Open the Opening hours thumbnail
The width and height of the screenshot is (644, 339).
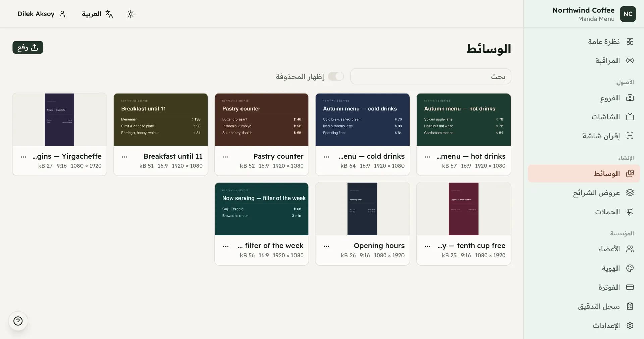pos(363,209)
